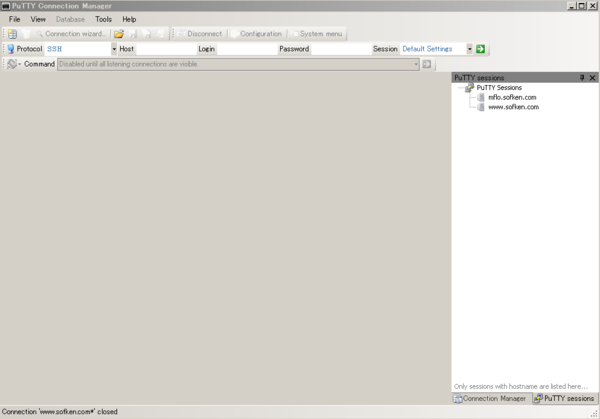Open the Command combo box dropdown arrow
This screenshot has width=600, height=419.
point(416,64)
